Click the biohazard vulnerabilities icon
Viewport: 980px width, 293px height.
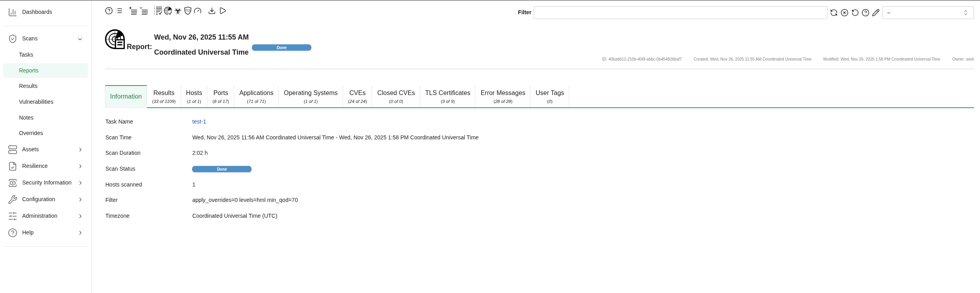[178, 11]
